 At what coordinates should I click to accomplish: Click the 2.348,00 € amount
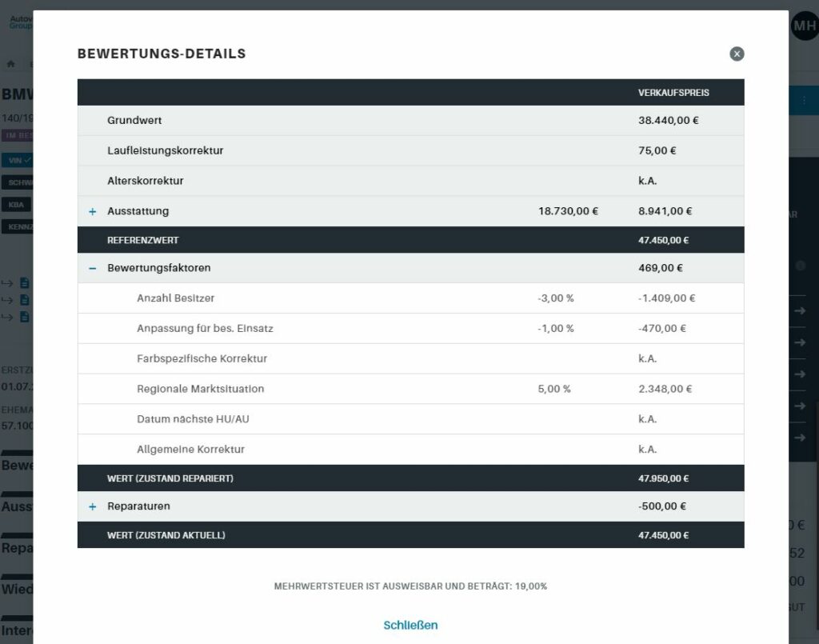[665, 389]
